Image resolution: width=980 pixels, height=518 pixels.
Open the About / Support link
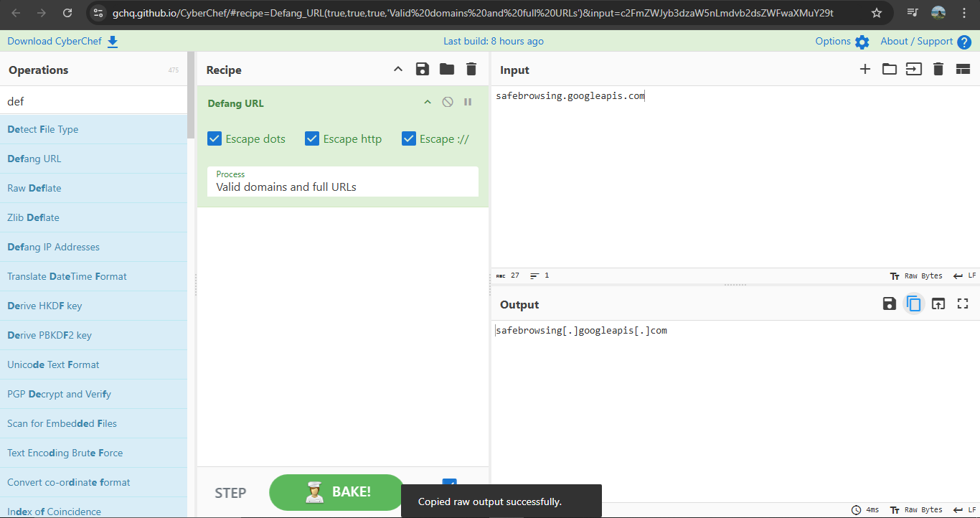click(917, 42)
